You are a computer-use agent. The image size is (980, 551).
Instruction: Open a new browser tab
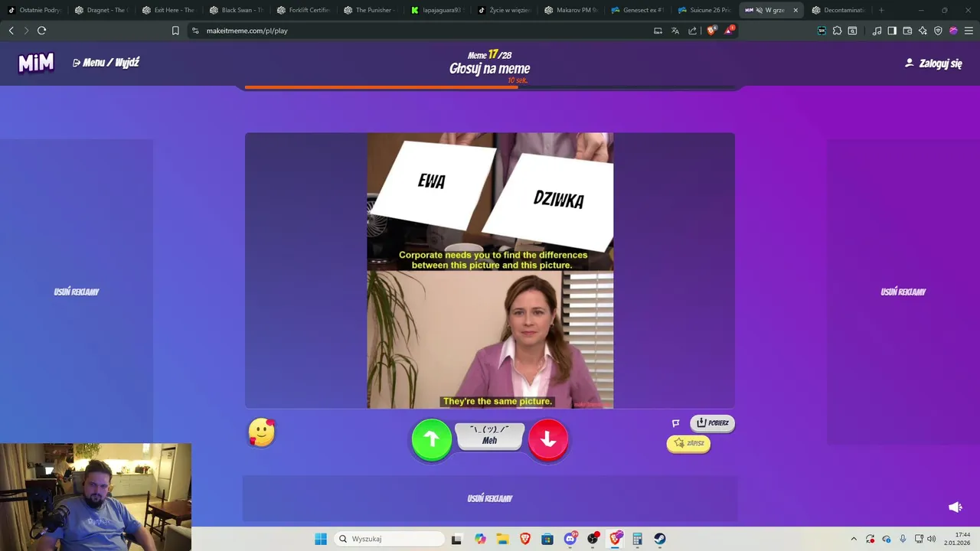click(x=881, y=10)
